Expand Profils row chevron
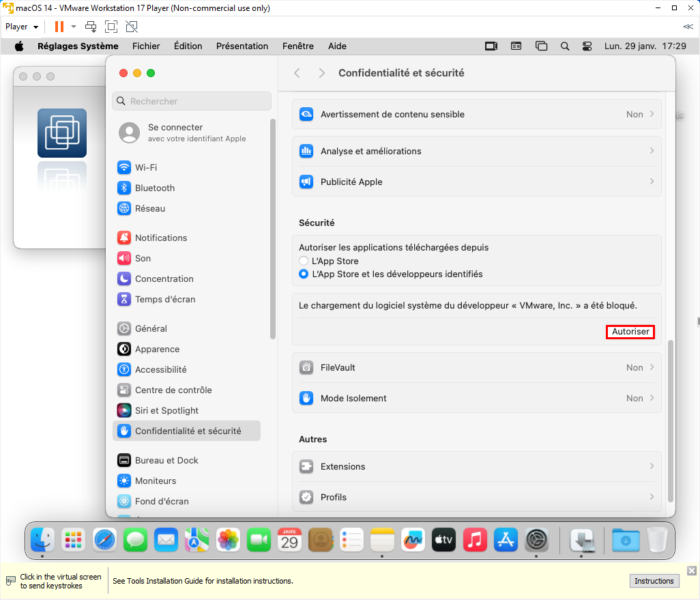Viewport: 700px width, 600px height. point(652,497)
